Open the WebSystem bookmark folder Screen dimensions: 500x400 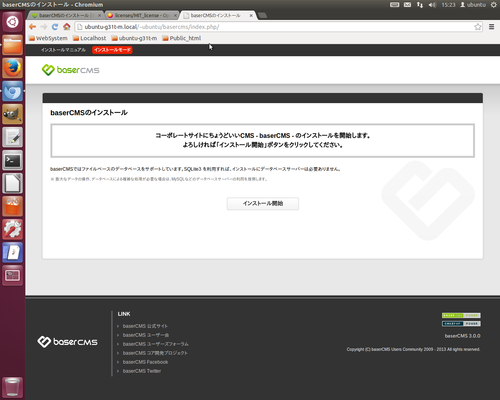click(48, 38)
